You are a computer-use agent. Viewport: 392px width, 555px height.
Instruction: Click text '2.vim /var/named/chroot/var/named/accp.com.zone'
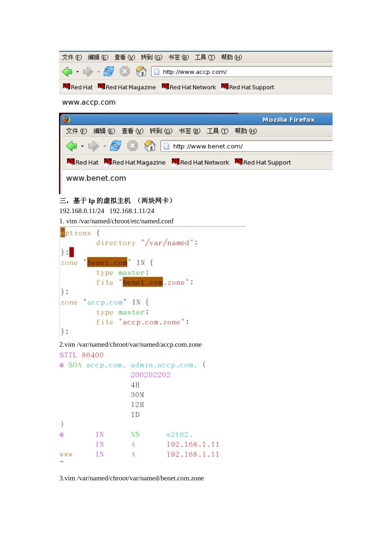coord(130,345)
